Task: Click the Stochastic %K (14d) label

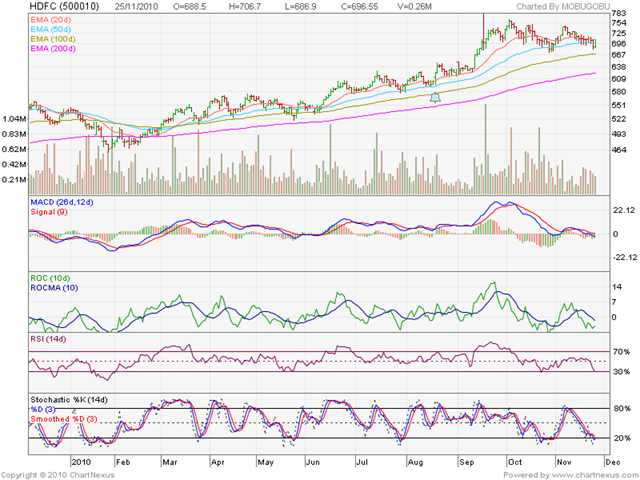Action: point(69,400)
